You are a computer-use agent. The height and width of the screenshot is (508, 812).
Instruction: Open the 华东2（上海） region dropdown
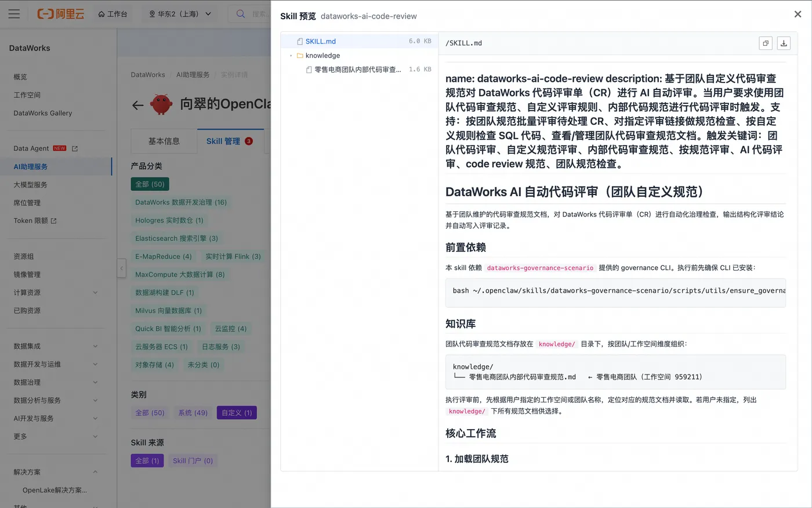(180, 14)
